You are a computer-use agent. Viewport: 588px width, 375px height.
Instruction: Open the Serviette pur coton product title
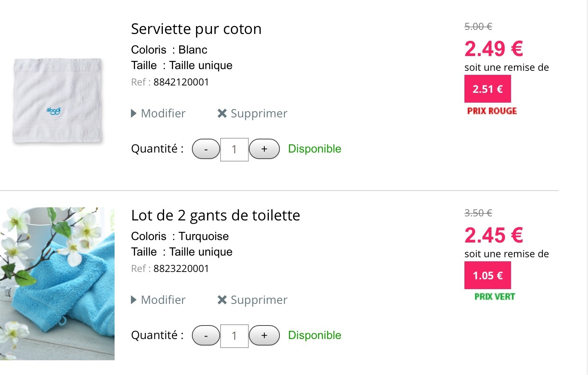[196, 29]
